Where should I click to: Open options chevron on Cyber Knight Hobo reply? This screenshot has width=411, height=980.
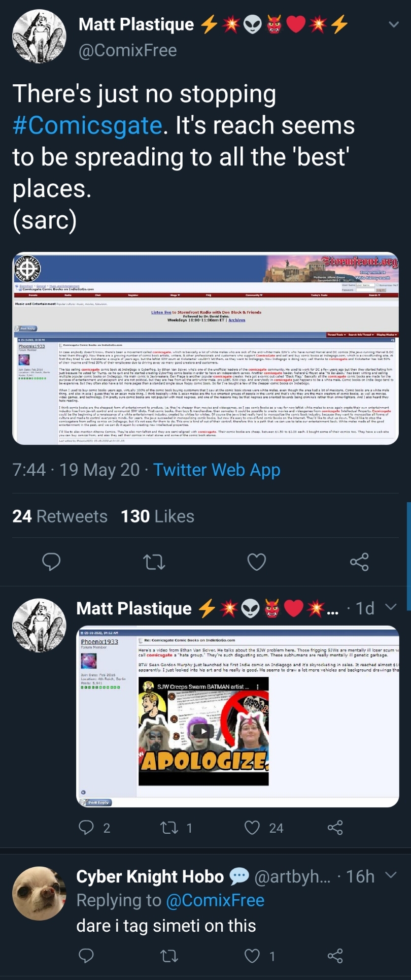(391, 875)
